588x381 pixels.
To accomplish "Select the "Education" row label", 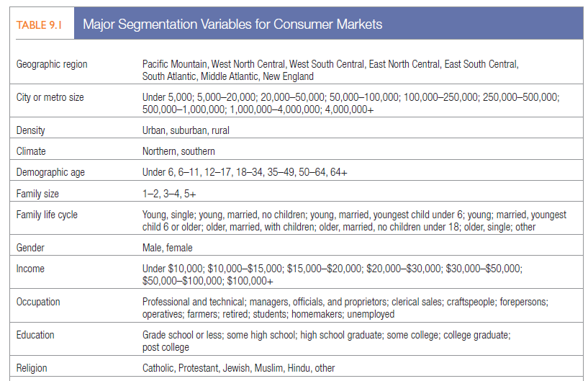I will pyautogui.click(x=35, y=335).
